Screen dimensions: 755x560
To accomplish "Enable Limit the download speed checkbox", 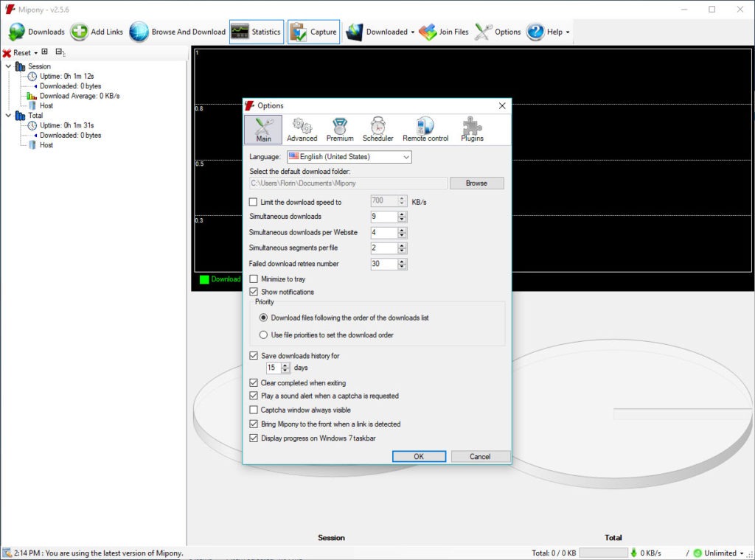I will click(x=254, y=202).
